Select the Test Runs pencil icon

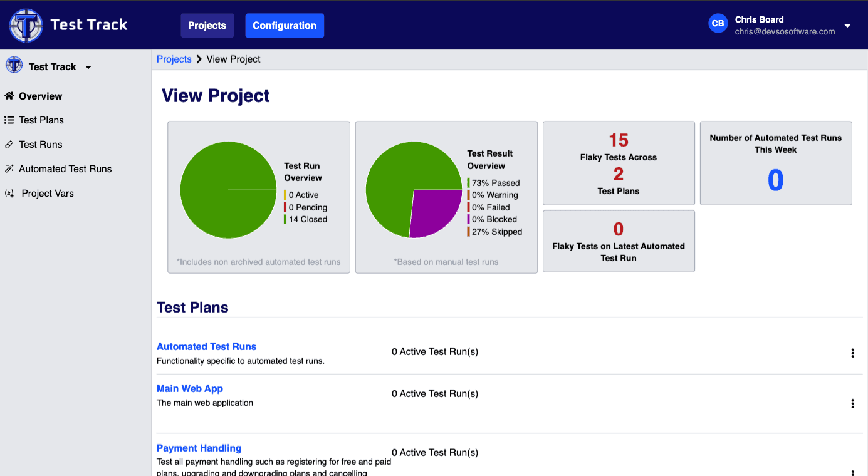[x=9, y=144]
